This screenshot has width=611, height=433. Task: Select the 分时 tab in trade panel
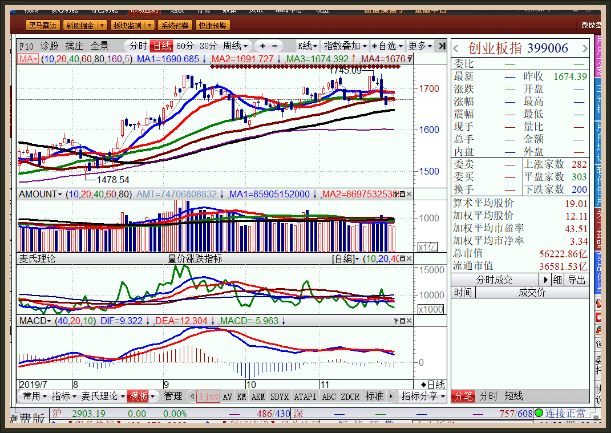click(x=488, y=396)
